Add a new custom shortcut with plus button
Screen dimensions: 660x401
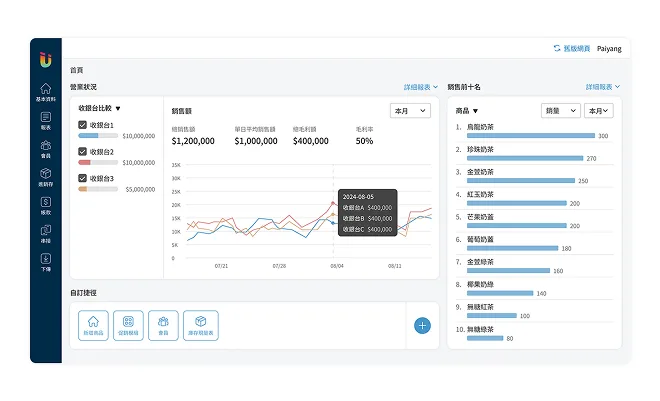pos(422,325)
